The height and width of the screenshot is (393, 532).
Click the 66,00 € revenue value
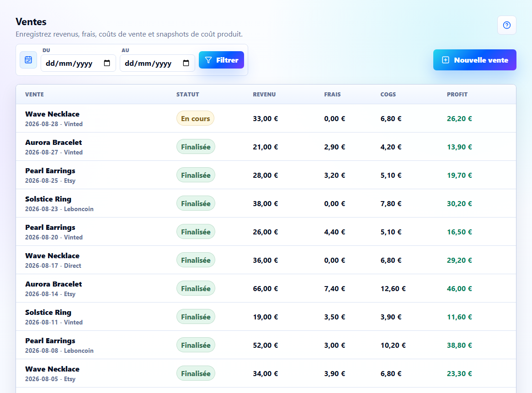pyautogui.click(x=266, y=289)
